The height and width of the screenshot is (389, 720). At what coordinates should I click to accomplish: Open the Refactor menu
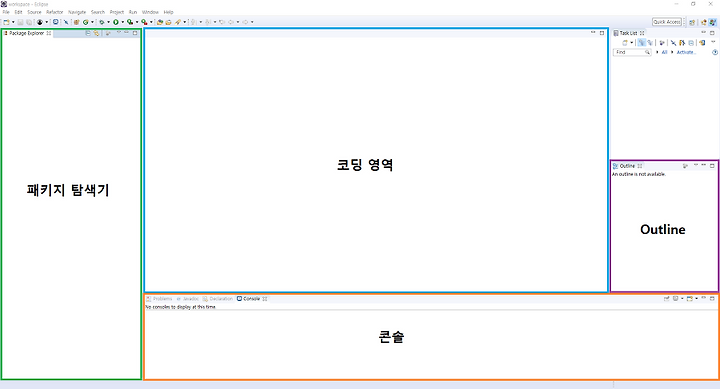point(55,12)
